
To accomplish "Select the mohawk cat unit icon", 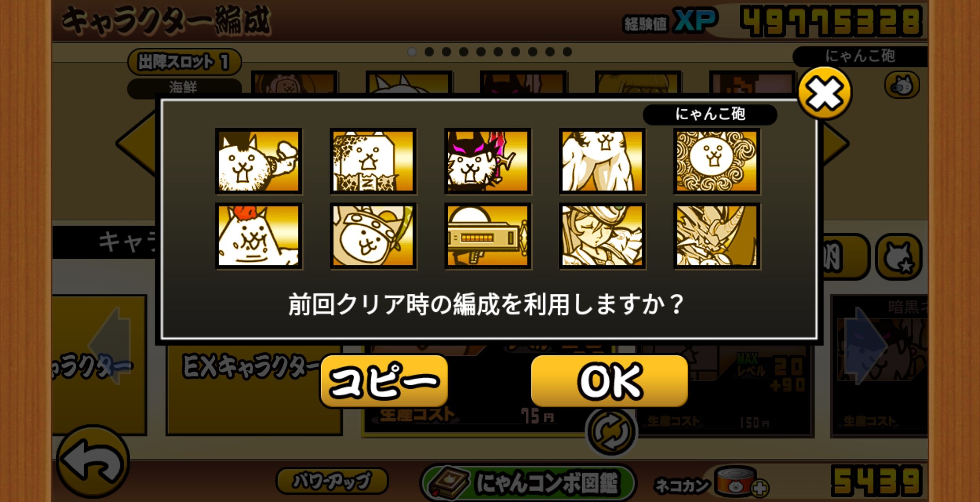I will coord(258,161).
